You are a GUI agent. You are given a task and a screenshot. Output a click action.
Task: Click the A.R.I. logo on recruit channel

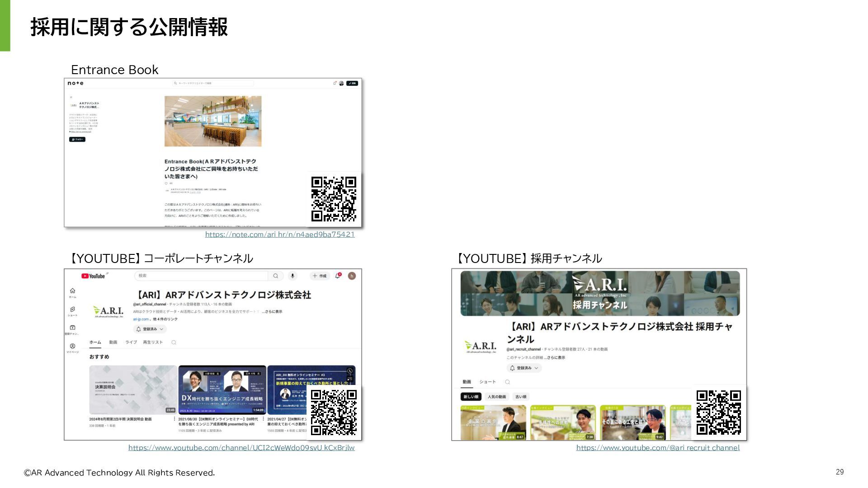[481, 347]
